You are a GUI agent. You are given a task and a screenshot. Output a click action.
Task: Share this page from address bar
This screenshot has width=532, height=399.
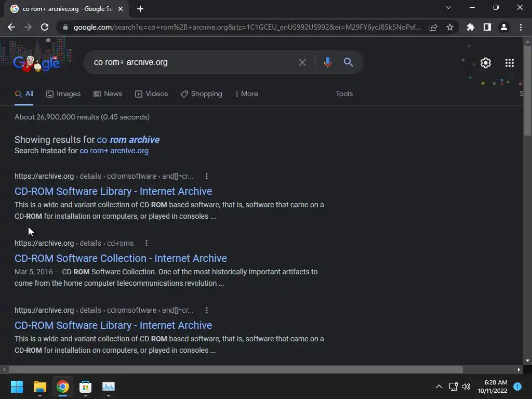click(x=433, y=27)
